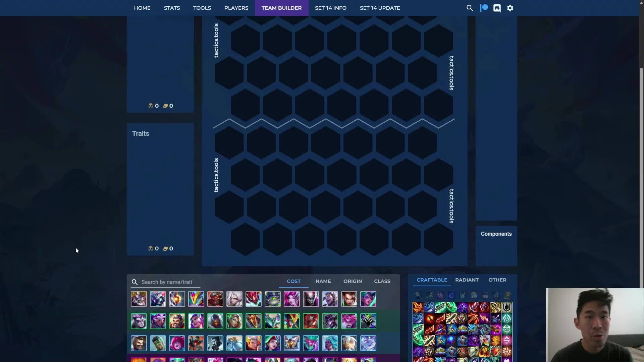Viewport: 644px width, 362px height.
Task: Show CRAFTABLE items tab
Action: point(432,280)
